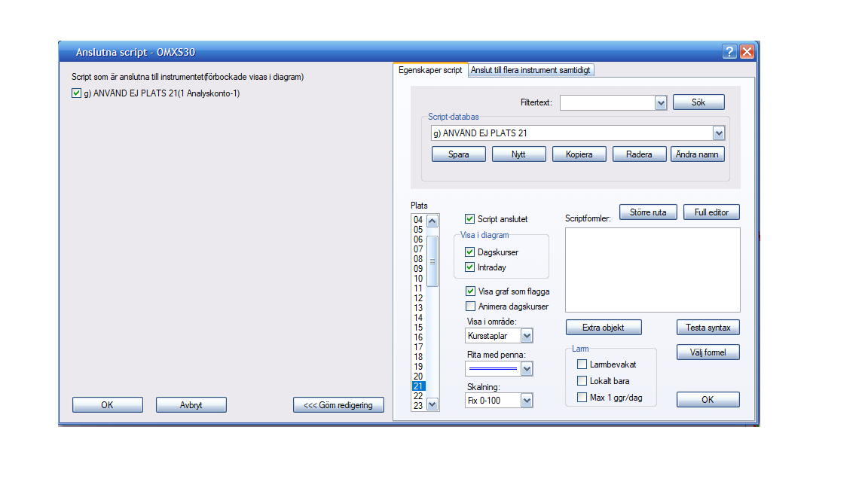Uncheck the Script anslutet checkbox
Image resolution: width=868 pixels, height=488 pixels.
[x=470, y=219]
